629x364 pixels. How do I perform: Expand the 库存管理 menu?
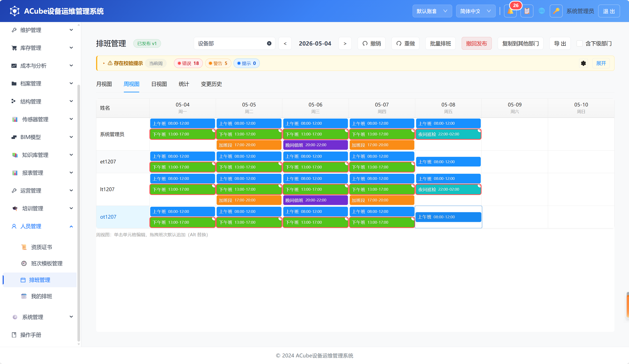pos(42,48)
